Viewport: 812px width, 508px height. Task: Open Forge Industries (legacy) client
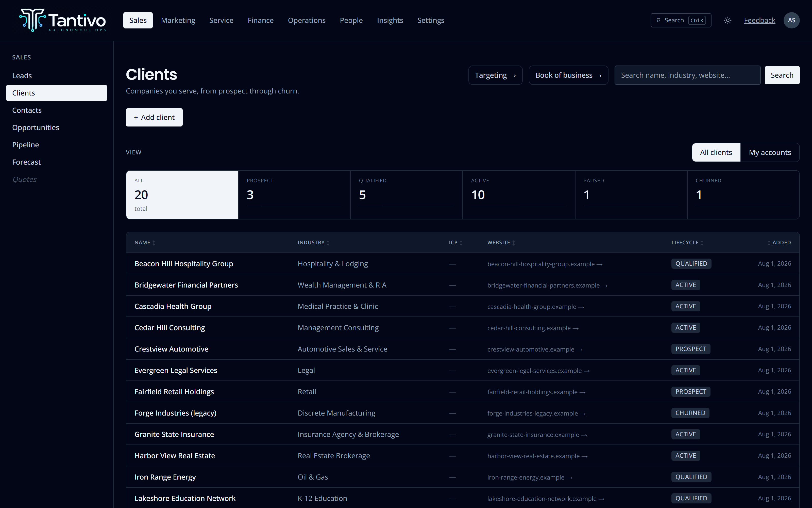point(175,413)
